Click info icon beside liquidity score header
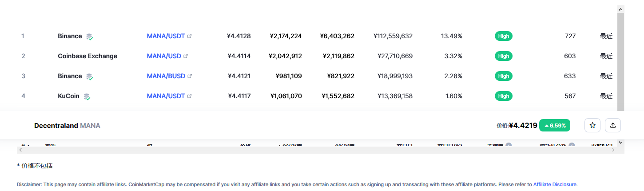644x191 pixels. point(572,145)
